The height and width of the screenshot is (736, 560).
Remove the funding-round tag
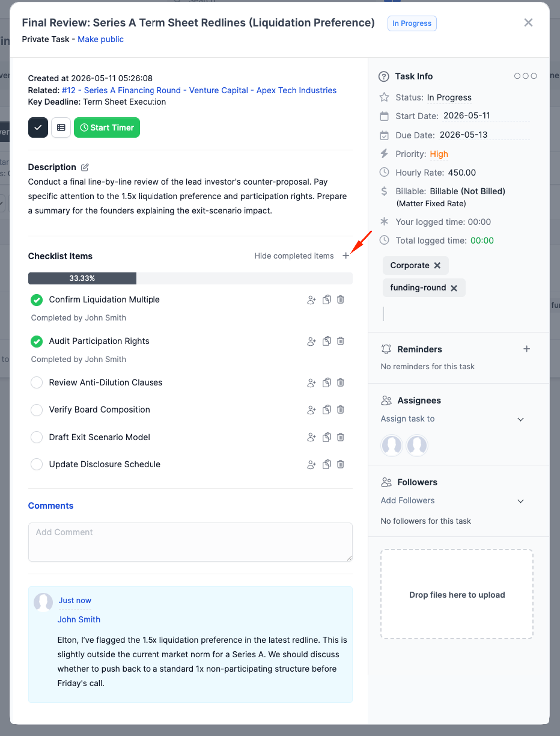point(454,288)
